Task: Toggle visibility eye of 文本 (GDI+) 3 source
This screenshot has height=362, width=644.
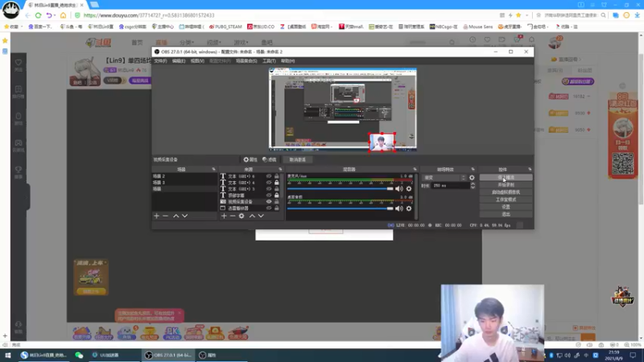Action: coord(269,189)
